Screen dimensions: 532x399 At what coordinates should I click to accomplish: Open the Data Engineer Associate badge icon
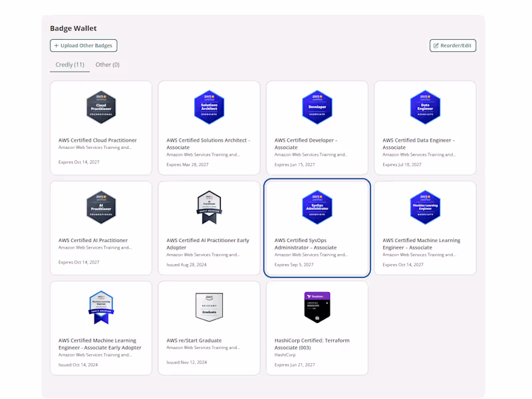tap(425, 107)
